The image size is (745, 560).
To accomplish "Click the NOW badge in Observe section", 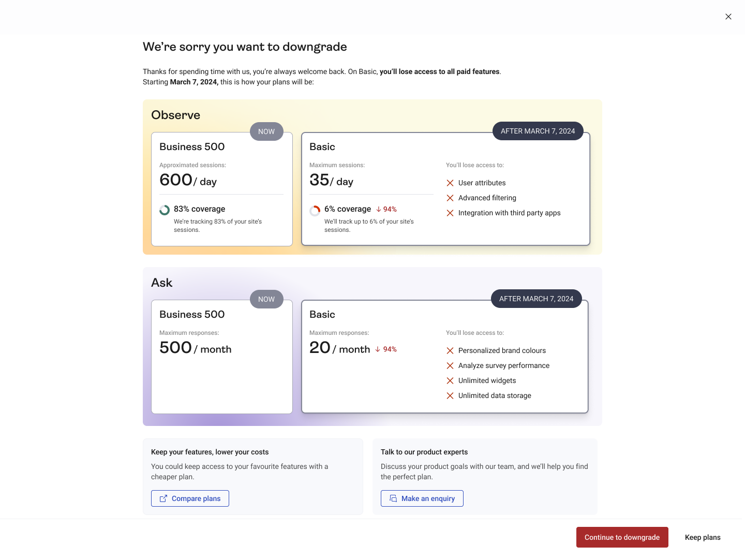I will (266, 131).
